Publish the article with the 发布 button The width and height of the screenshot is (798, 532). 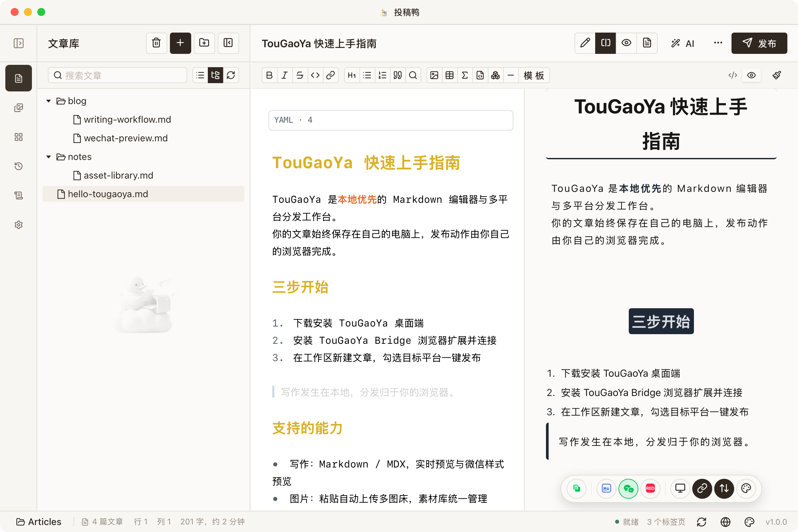(759, 43)
